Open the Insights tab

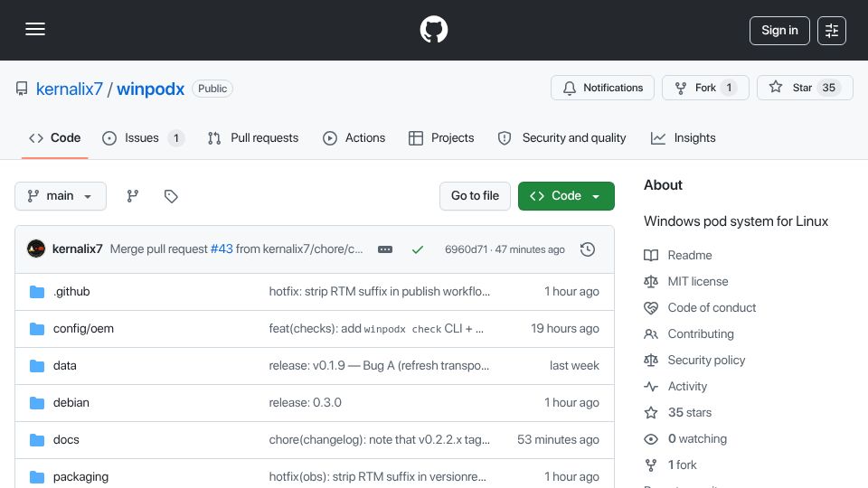[x=684, y=137]
